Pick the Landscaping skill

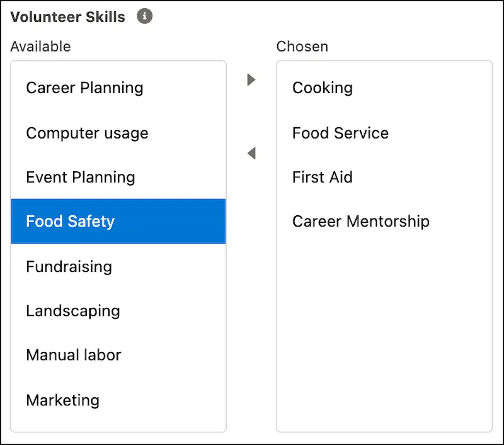click(118, 310)
